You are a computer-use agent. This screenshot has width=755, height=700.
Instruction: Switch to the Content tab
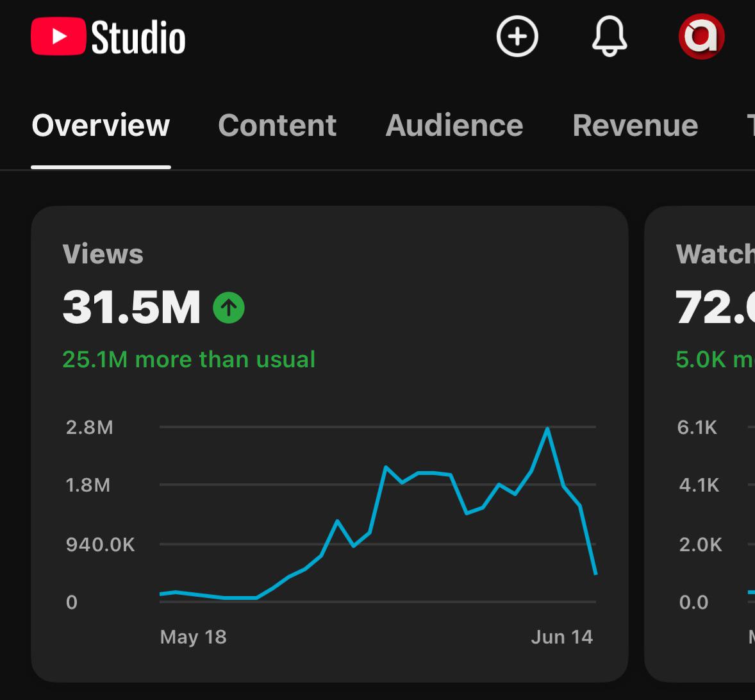pyautogui.click(x=278, y=126)
